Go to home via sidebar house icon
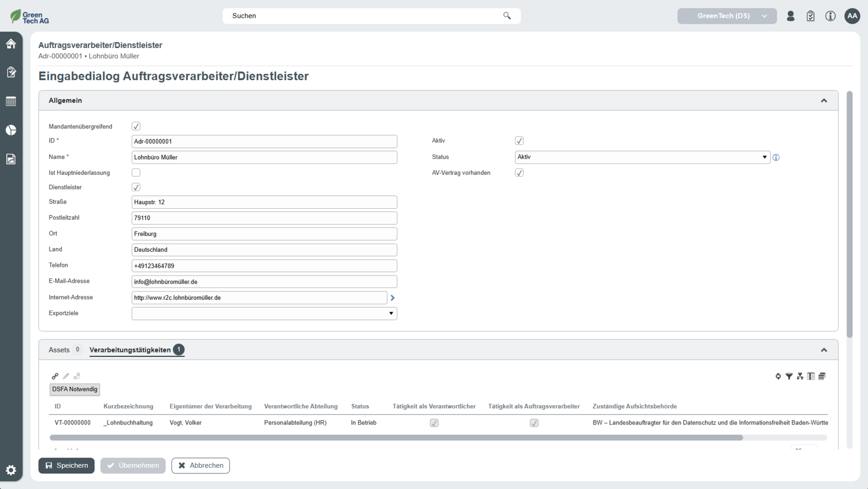The image size is (868, 489). point(11,44)
